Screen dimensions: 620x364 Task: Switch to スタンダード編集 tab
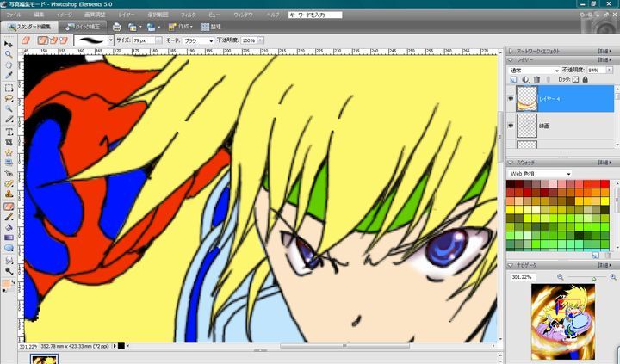pyautogui.click(x=29, y=27)
